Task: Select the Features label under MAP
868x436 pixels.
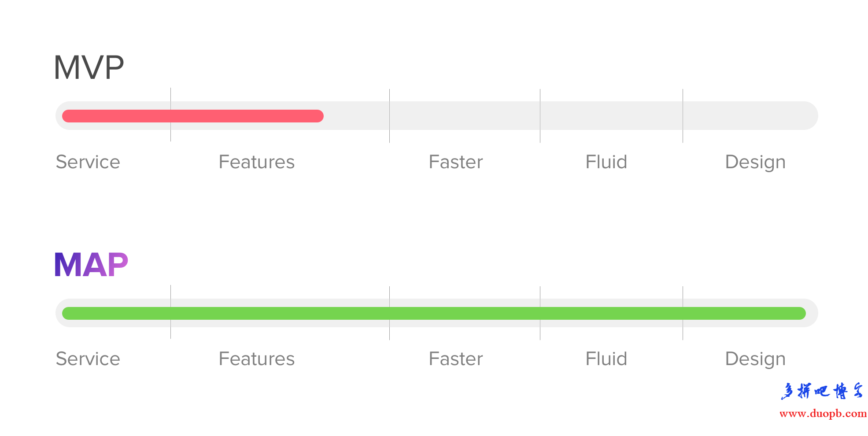Action: (257, 358)
